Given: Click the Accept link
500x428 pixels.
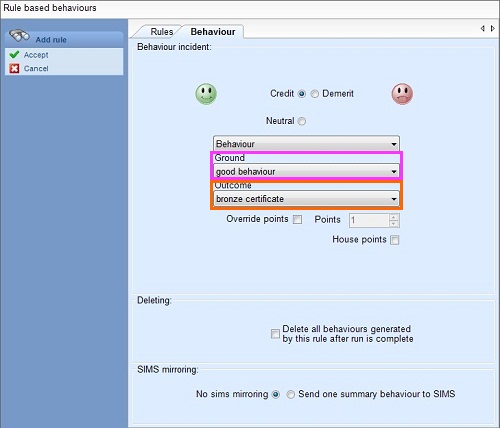Looking at the screenshot, I should pyautogui.click(x=36, y=55).
